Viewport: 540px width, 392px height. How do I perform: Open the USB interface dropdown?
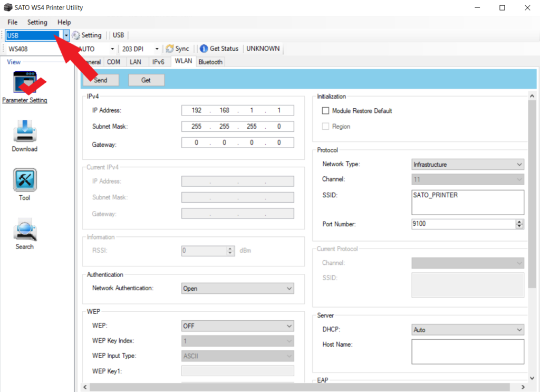point(66,35)
